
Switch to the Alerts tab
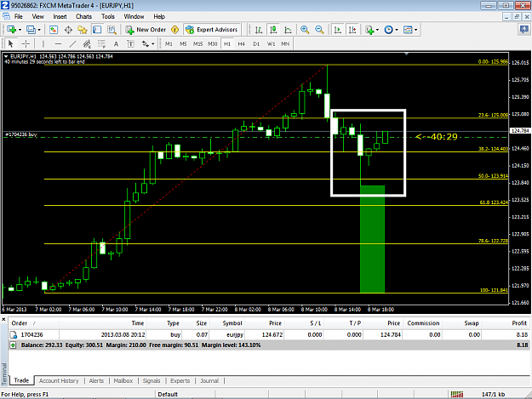96,380
